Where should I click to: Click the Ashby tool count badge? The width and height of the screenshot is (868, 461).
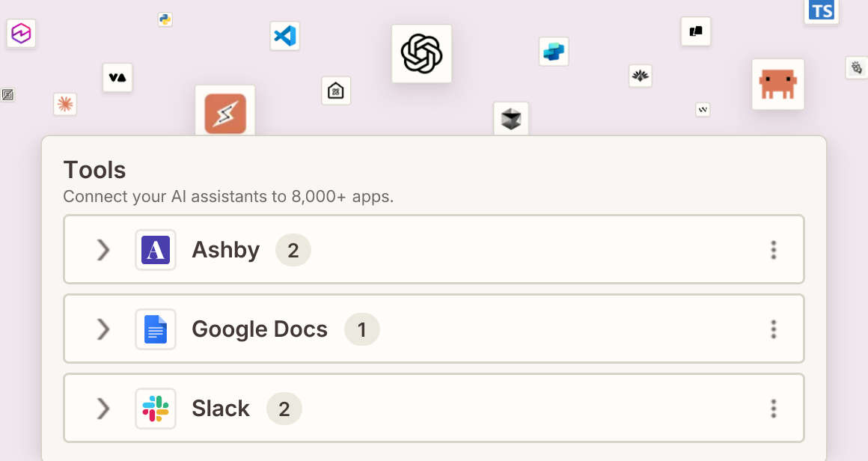(293, 250)
